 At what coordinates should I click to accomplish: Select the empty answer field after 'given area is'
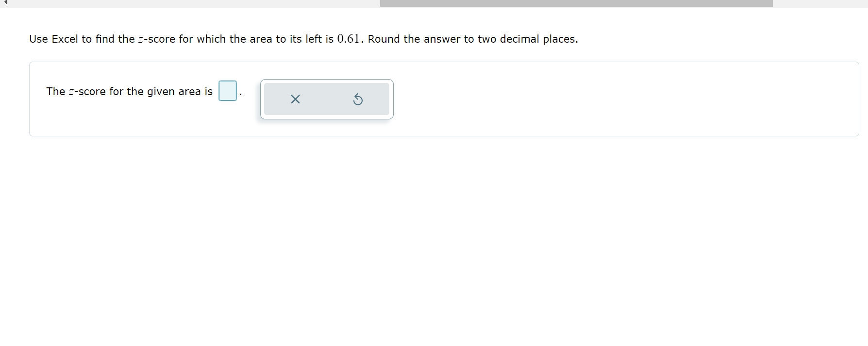pos(227,91)
